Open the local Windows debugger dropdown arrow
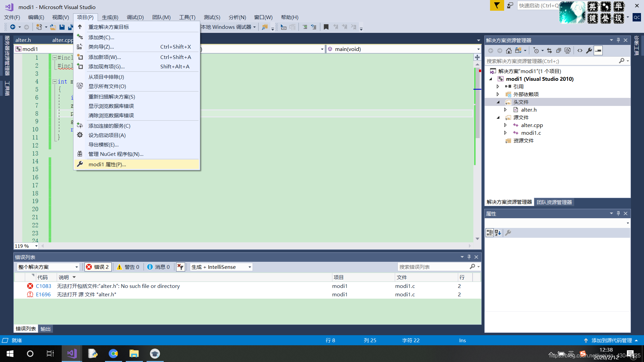The height and width of the screenshot is (362, 644). pyautogui.click(x=255, y=27)
